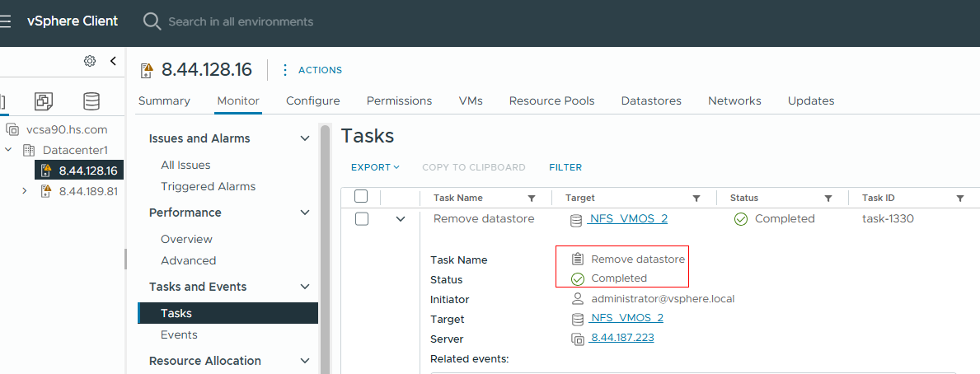Image resolution: width=980 pixels, height=374 pixels.
Task: Click the clipboard icon beside Remove datastore
Action: [578, 259]
